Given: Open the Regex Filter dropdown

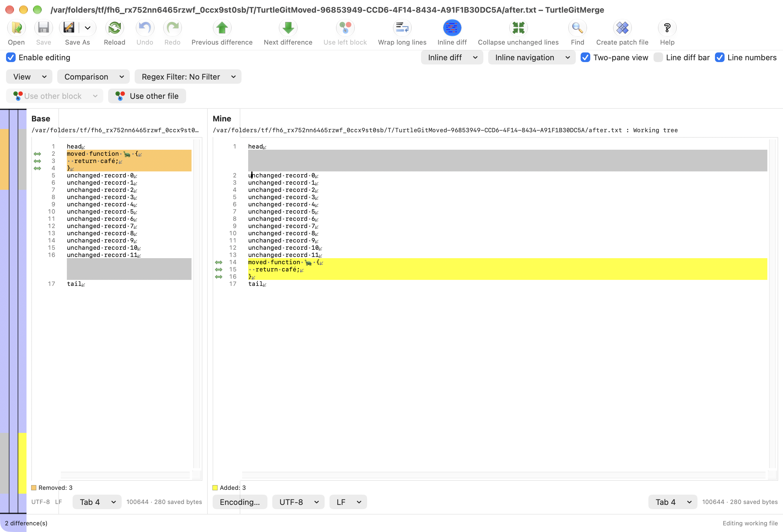Looking at the screenshot, I should tap(188, 77).
